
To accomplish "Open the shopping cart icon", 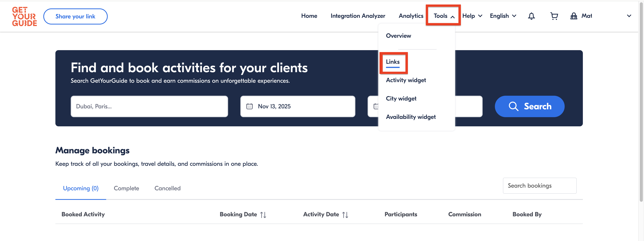I will (554, 16).
